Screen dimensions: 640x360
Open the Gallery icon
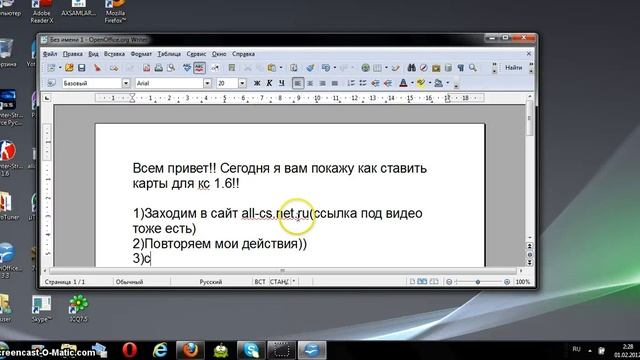pos(436,68)
